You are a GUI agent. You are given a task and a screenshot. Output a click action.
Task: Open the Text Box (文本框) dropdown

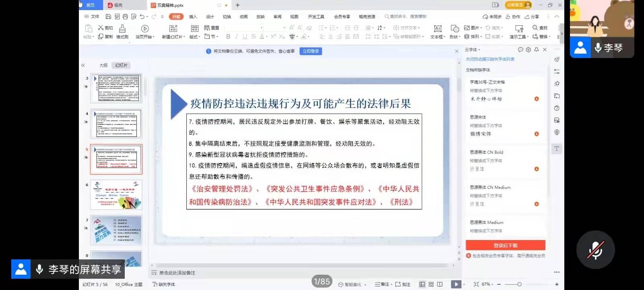point(438,37)
